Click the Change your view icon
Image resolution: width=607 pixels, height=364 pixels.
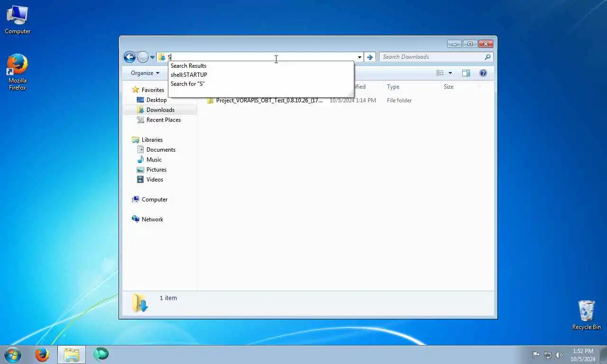click(440, 73)
